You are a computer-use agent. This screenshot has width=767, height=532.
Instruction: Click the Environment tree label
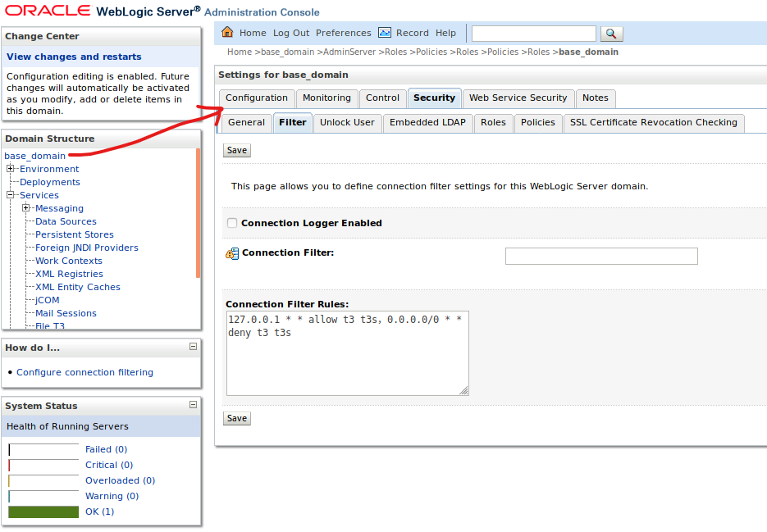[x=49, y=169]
